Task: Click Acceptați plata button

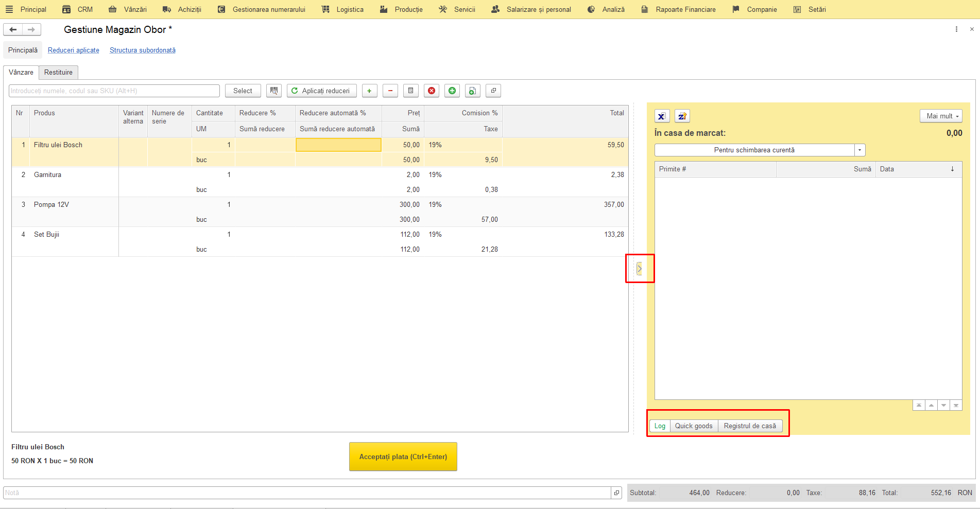Action: coord(403,457)
